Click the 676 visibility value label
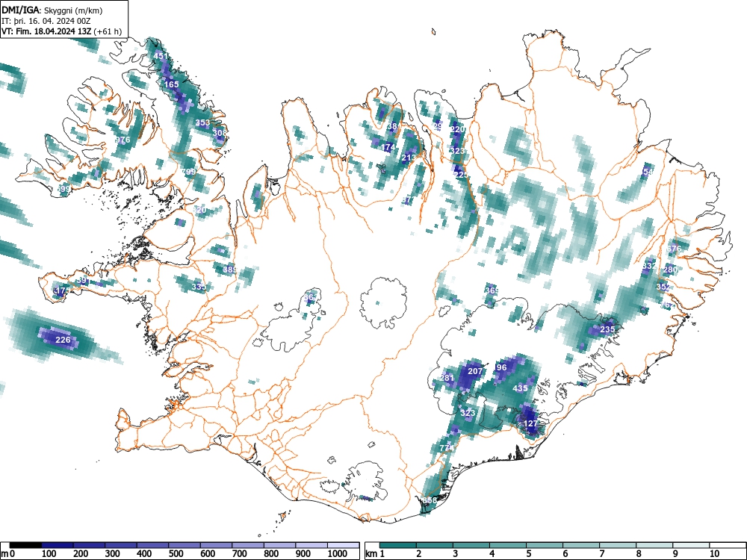The image size is (747, 560). (x=674, y=249)
